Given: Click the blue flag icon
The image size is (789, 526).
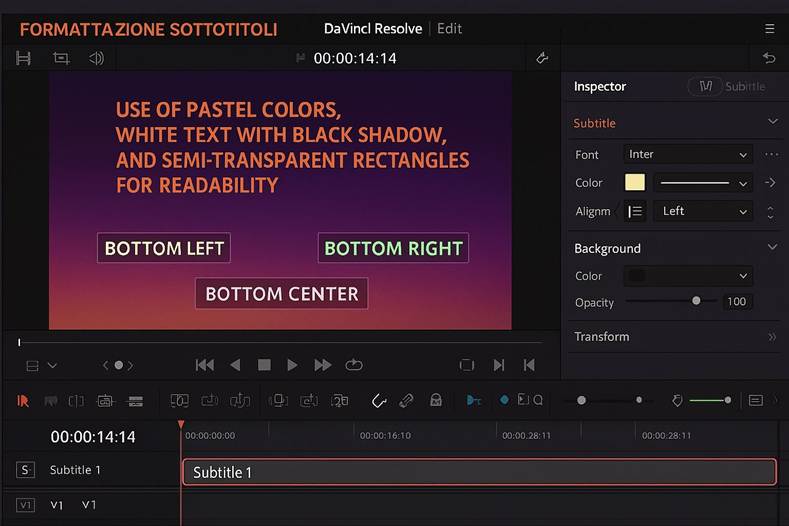Looking at the screenshot, I should 474,400.
